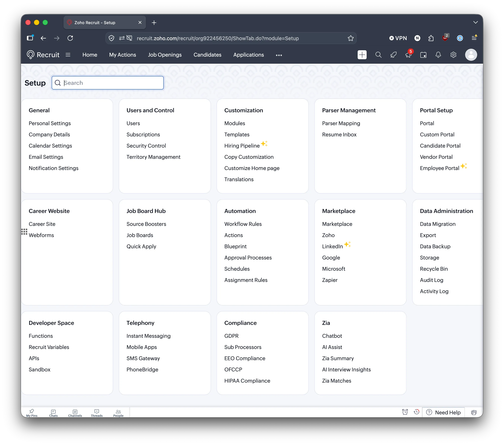Click the Recruit logo
Viewport: 504px width, 445px height.
coord(43,55)
